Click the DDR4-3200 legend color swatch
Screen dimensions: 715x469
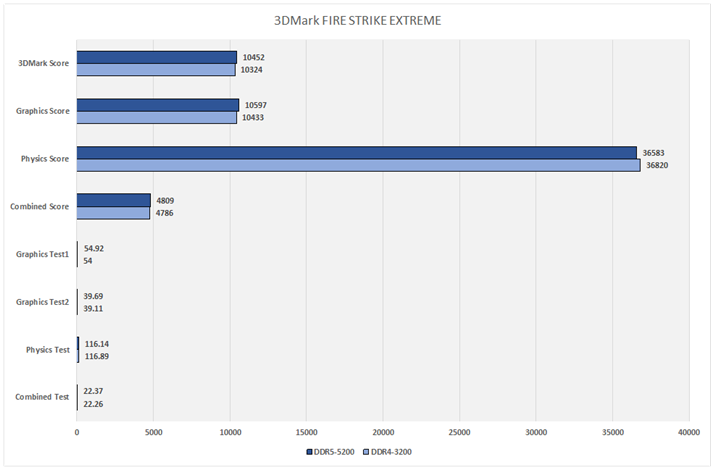366,452
